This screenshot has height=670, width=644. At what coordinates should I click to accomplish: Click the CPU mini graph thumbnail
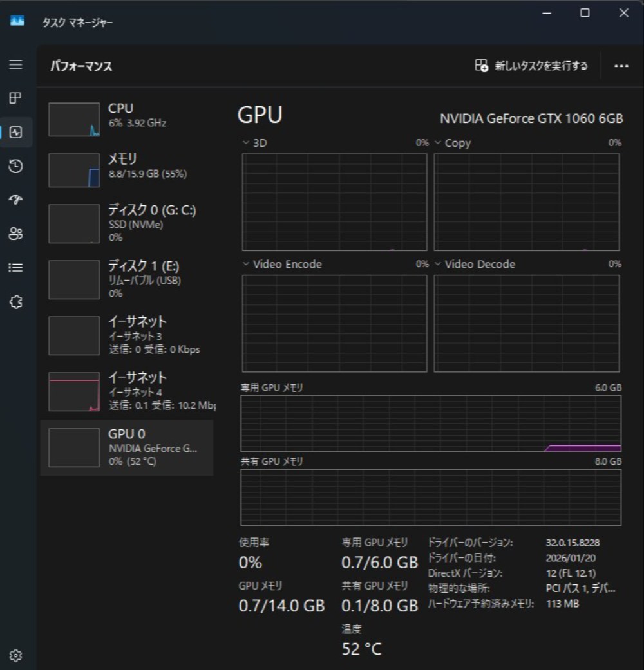pos(74,119)
